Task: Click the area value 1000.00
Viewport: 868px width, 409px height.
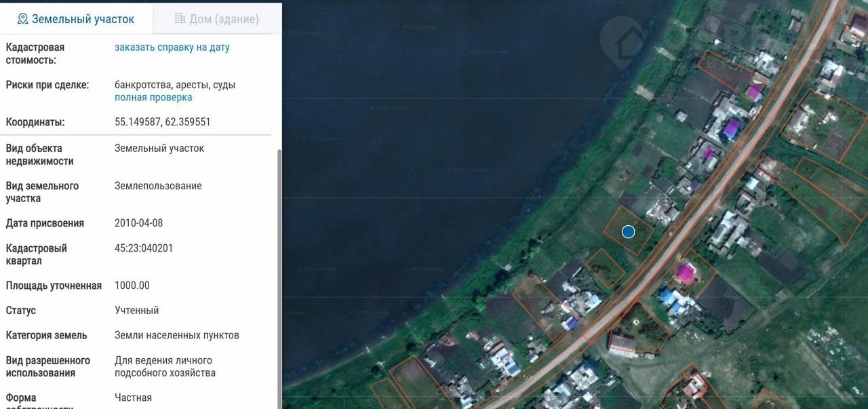Action: coord(132,286)
